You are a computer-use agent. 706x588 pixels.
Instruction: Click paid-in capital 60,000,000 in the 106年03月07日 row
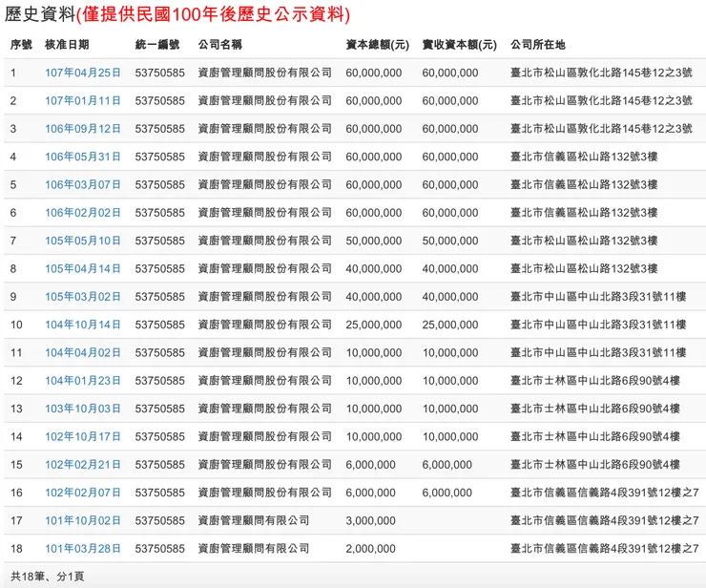pos(450,184)
